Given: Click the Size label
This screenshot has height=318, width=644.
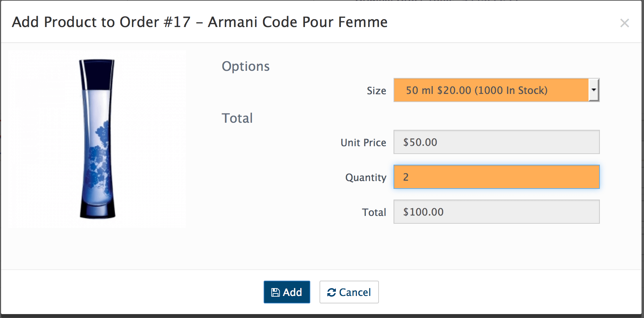Looking at the screenshot, I should (x=376, y=91).
